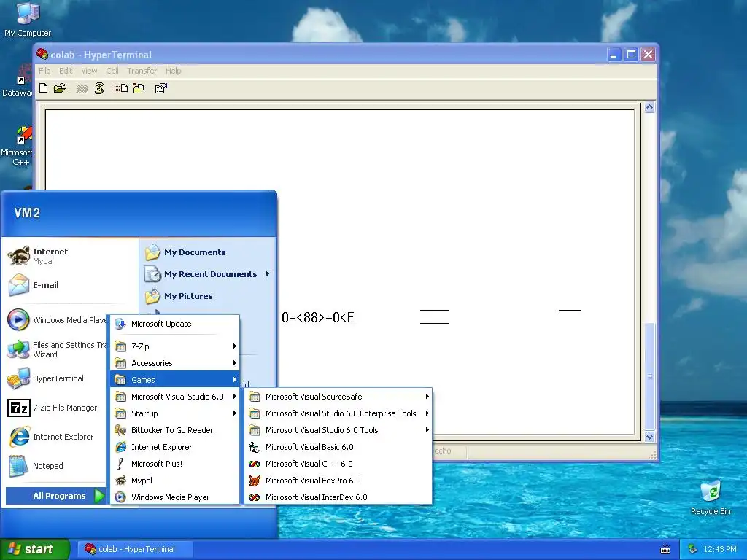Click the HyperTerminal vertical scrollbar thumb

649,376
